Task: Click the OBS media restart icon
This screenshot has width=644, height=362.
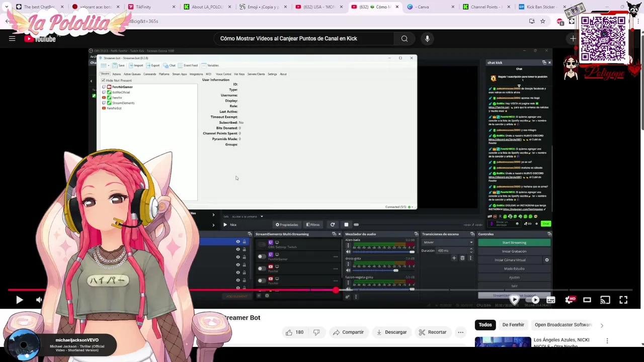Action: tap(333, 225)
